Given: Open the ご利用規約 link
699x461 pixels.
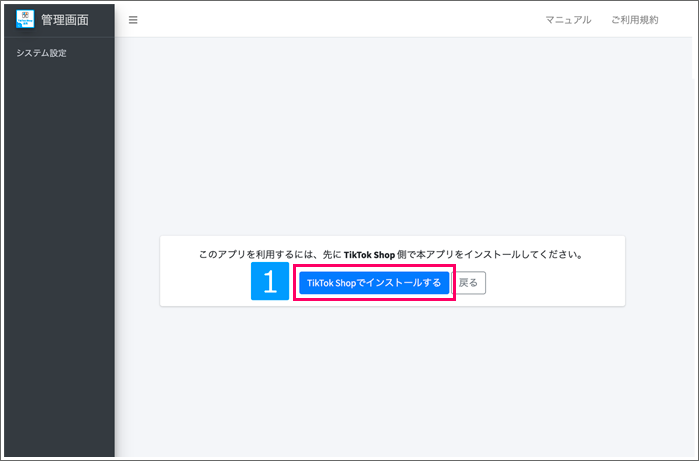Looking at the screenshot, I should 634,20.
